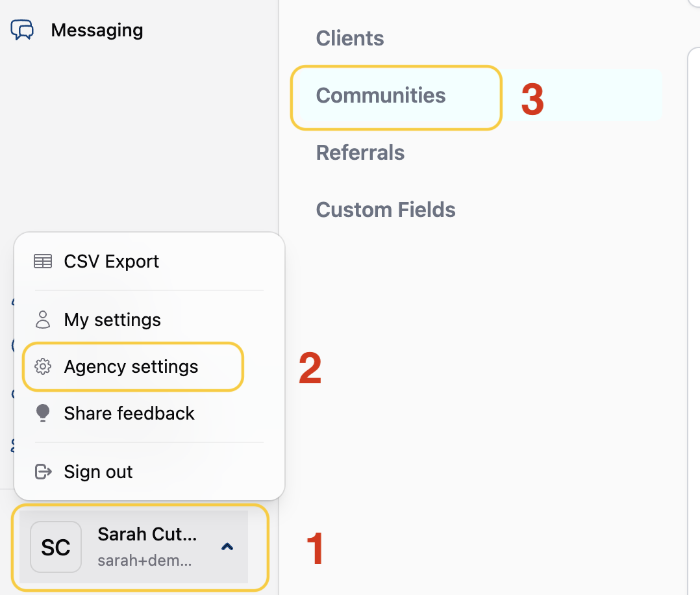Open Share feedback

coord(129,413)
